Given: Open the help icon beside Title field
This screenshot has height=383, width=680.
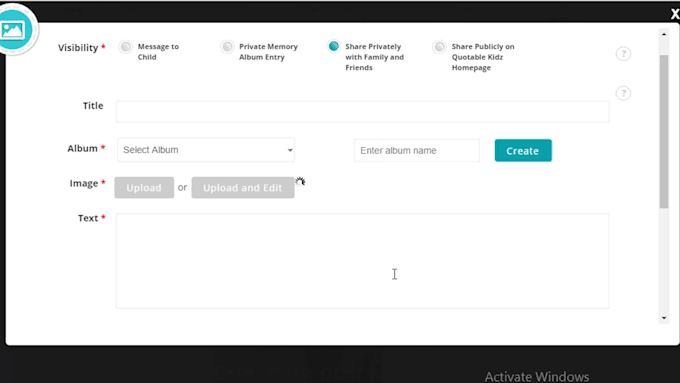Looking at the screenshot, I should click(623, 93).
